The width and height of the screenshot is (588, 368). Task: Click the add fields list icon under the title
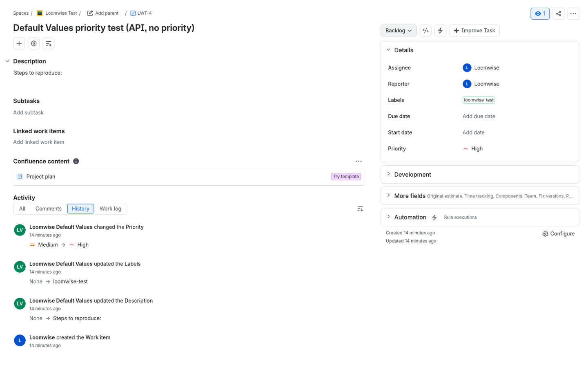(x=49, y=43)
